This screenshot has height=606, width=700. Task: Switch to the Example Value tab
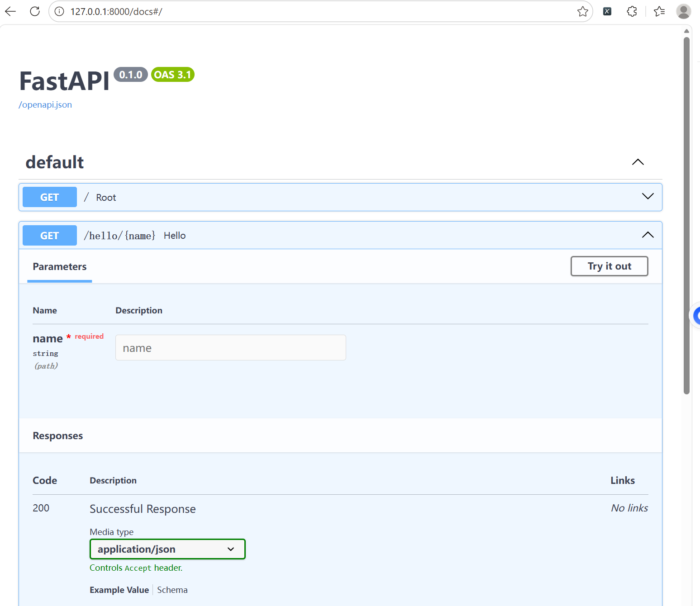click(x=119, y=590)
